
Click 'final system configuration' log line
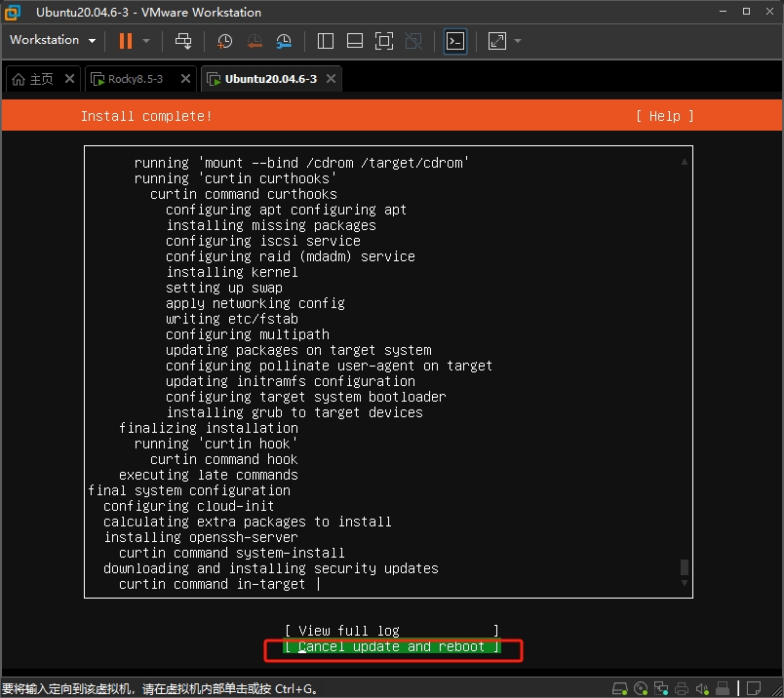point(189,490)
